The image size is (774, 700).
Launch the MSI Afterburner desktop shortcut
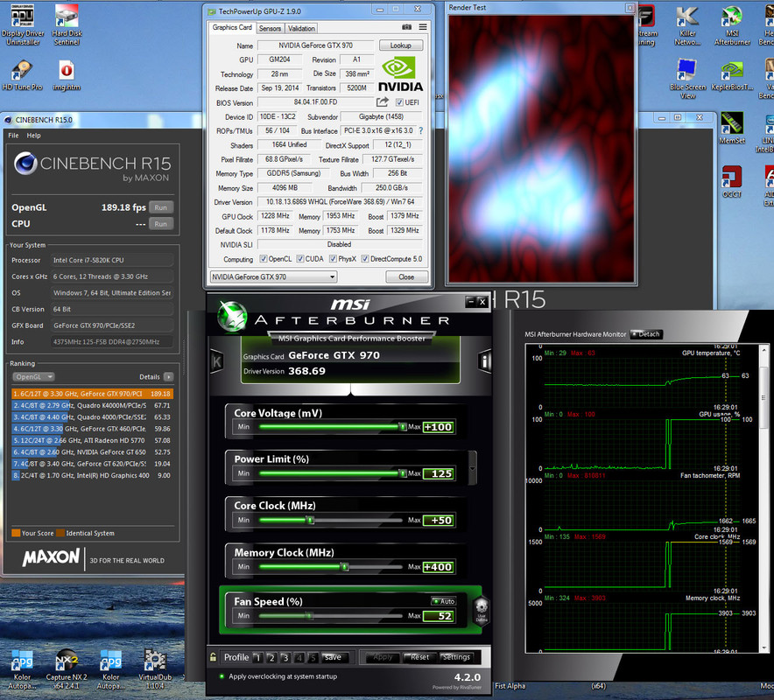pyautogui.click(x=732, y=26)
